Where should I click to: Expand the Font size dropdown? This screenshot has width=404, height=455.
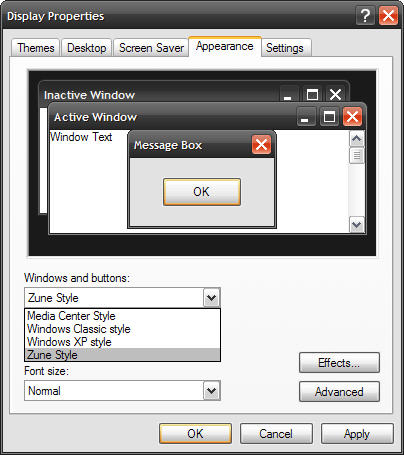(x=212, y=390)
